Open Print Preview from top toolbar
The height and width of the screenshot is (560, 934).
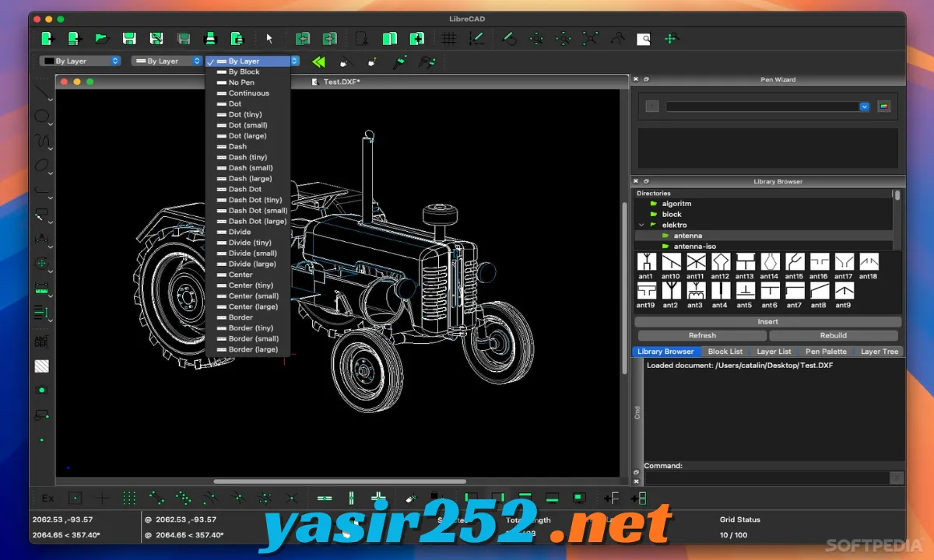(237, 37)
